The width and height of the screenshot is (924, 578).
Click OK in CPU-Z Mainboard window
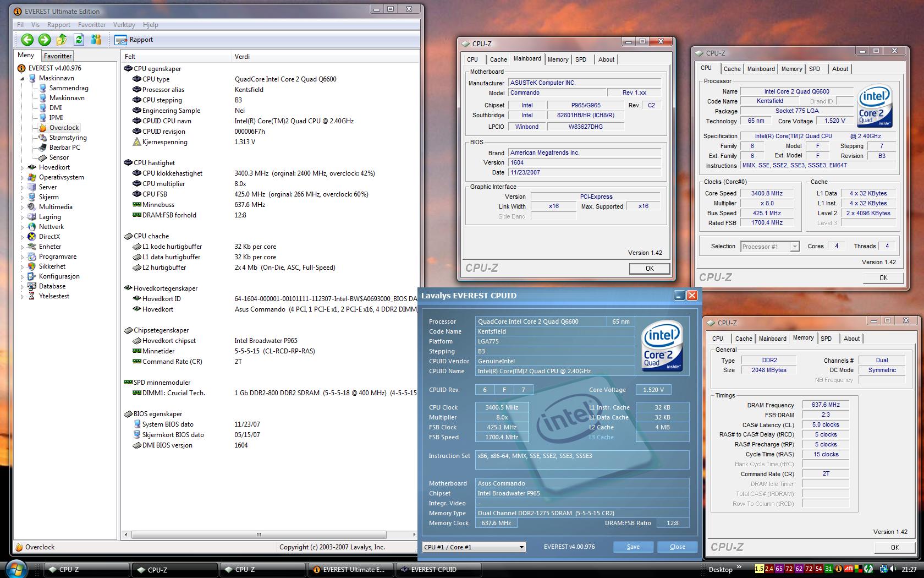coord(650,269)
